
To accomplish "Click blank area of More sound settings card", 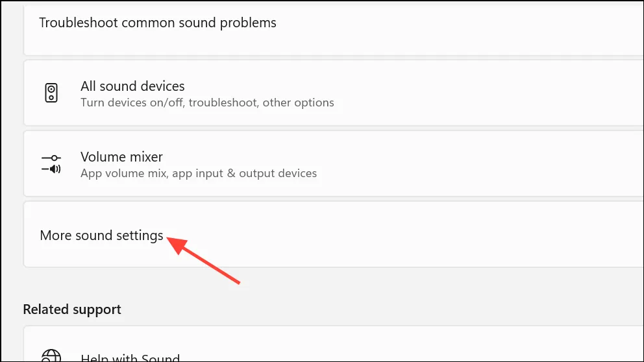I will pos(411,235).
